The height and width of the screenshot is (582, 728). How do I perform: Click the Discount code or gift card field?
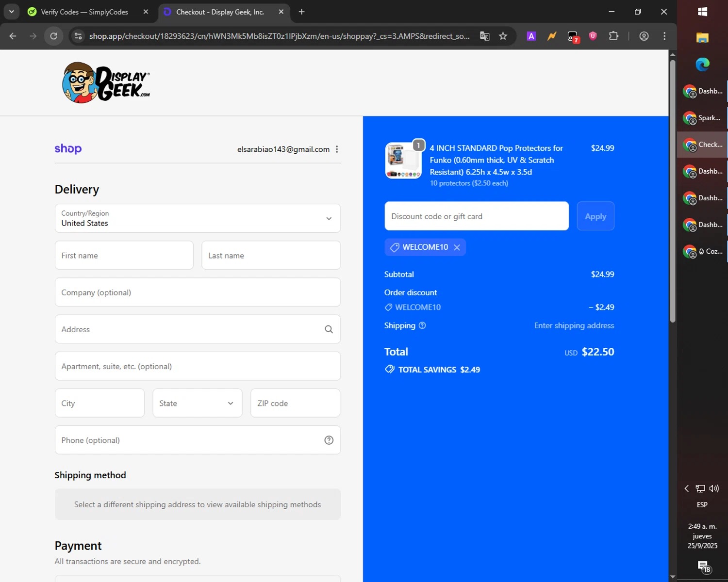(x=477, y=216)
